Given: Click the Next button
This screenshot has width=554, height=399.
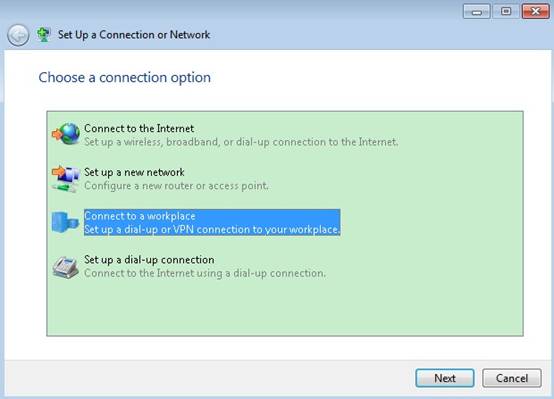Looking at the screenshot, I should click(x=445, y=378).
